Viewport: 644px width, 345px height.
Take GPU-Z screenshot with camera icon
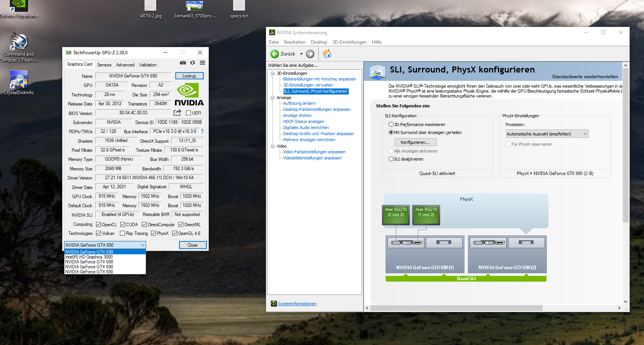[x=183, y=63]
